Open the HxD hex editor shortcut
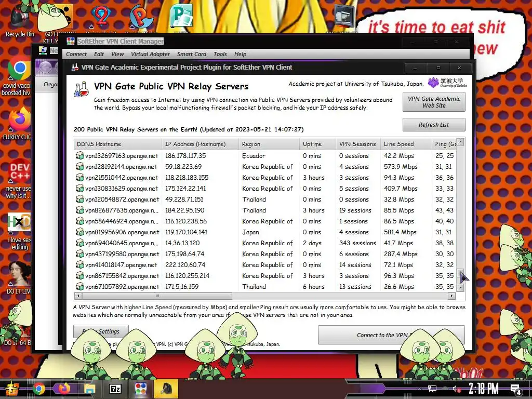This screenshot has height=399, width=532. 19,222
